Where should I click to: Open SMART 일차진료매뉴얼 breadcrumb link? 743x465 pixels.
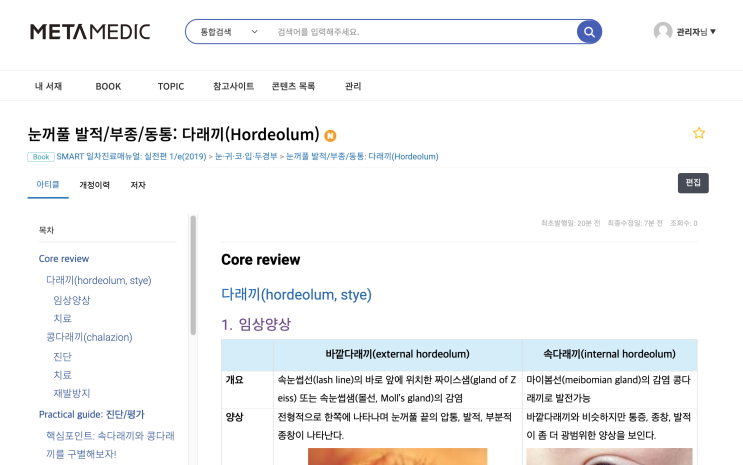coord(131,156)
